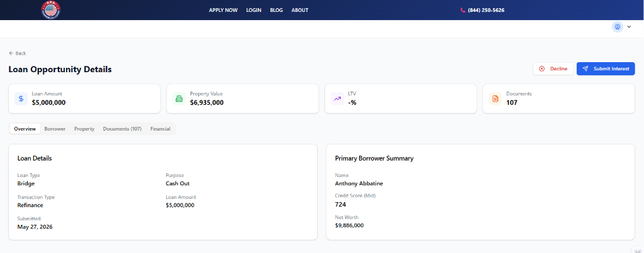Click LOGIN in the top navigation
The image size is (644, 253).
254,10
